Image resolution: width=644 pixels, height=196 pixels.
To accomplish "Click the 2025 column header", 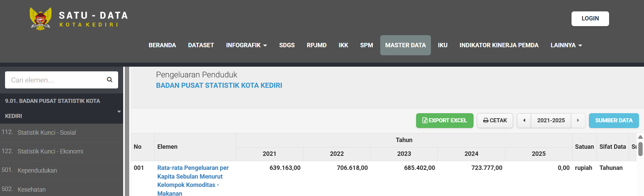I will click(x=539, y=154).
